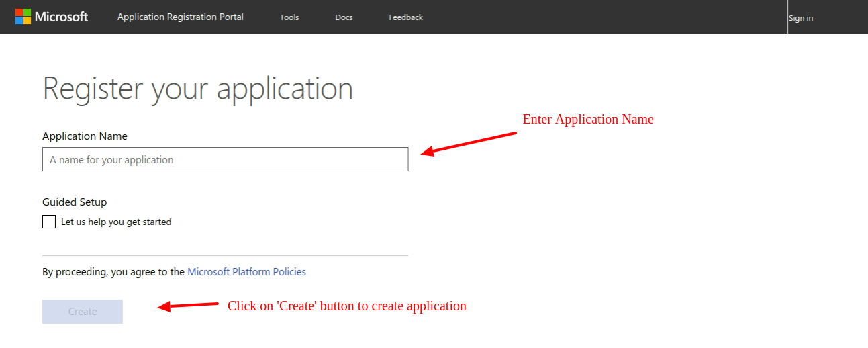Click the Application Name field label

pyautogui.click(x=85, y=136)
